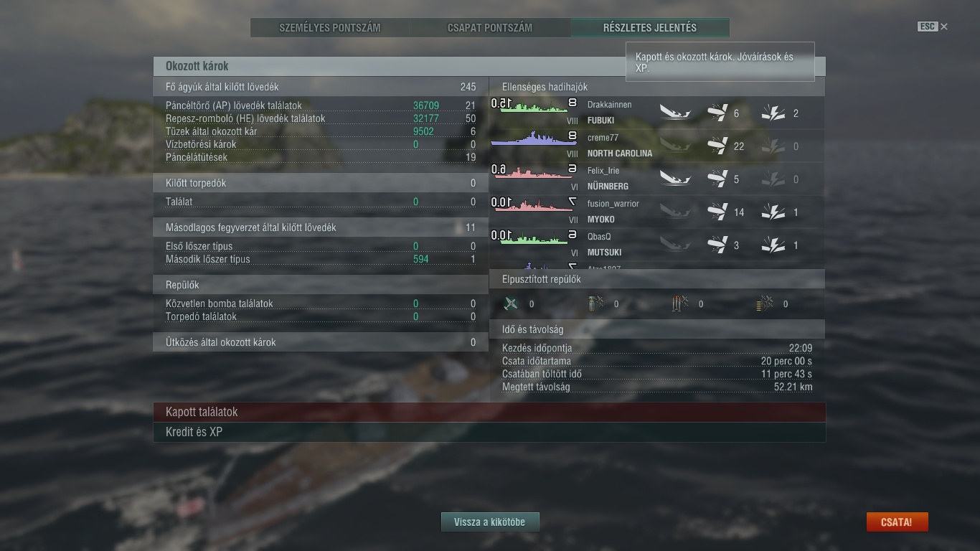Open the Csapat pontszám tab

[490, 28]
